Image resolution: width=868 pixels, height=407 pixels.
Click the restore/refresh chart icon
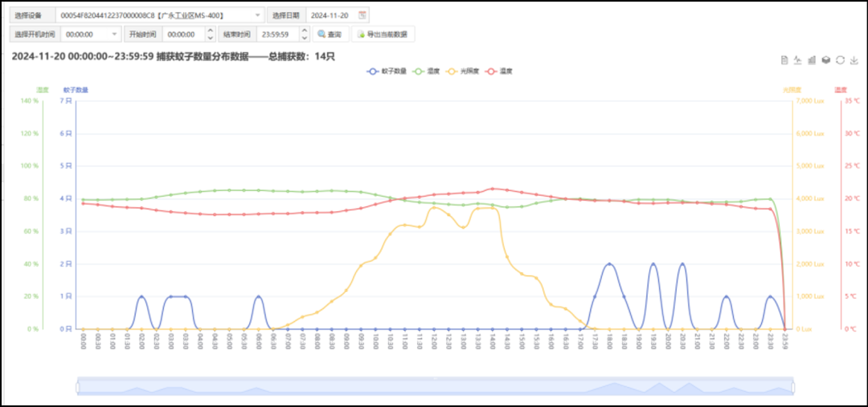tap(840, 60)
